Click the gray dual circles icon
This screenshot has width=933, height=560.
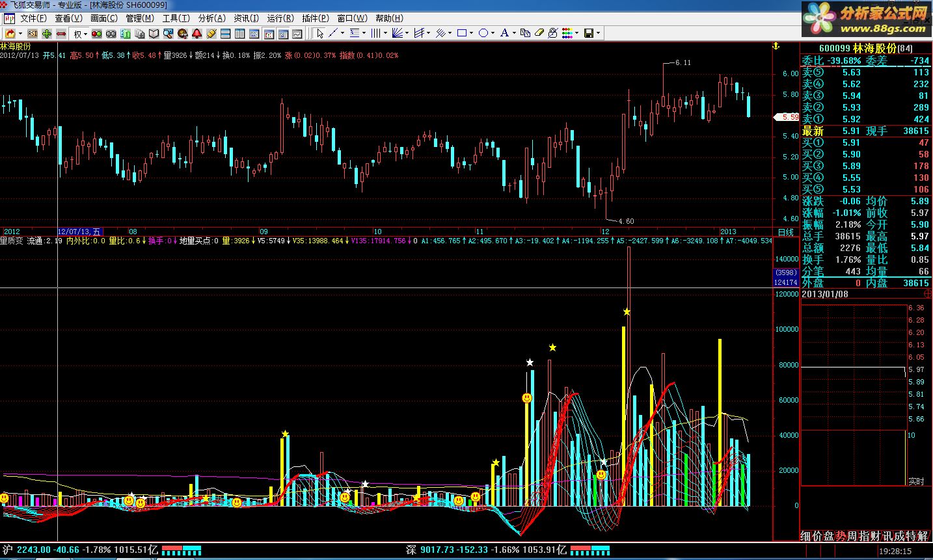point(112,33)
